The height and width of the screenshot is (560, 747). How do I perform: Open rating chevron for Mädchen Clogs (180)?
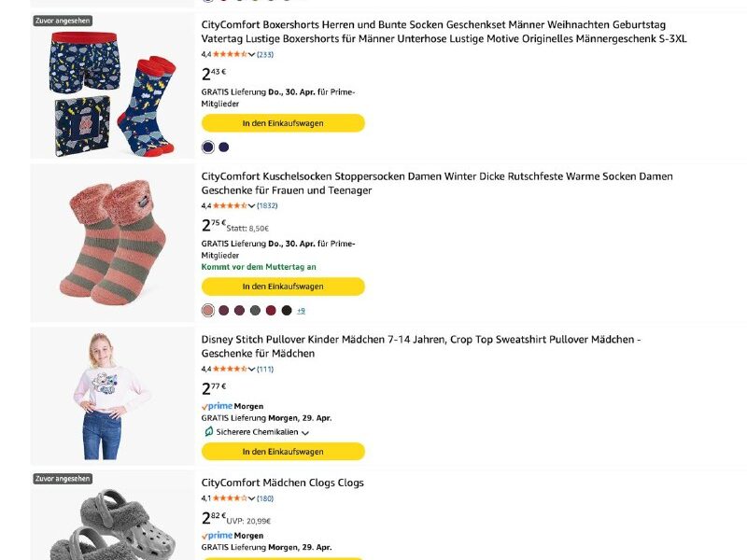[251, 499]
